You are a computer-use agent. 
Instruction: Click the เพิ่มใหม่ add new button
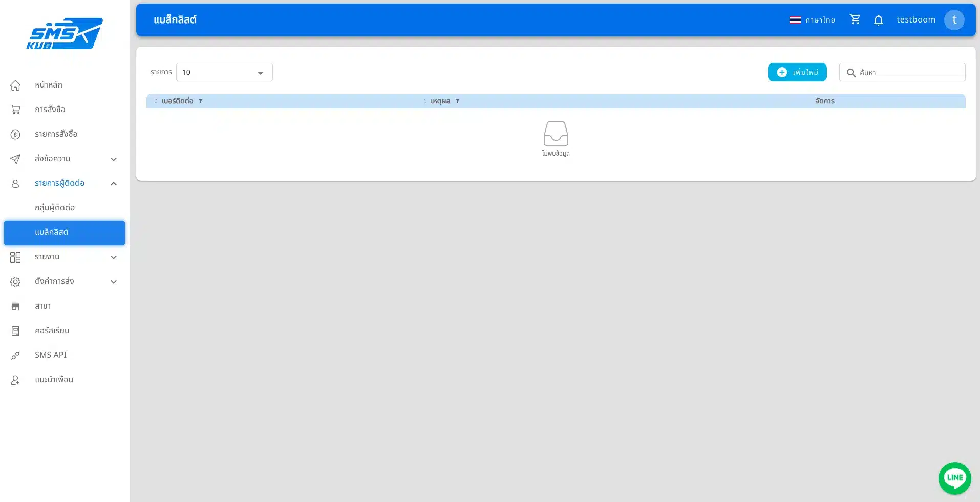797,73
